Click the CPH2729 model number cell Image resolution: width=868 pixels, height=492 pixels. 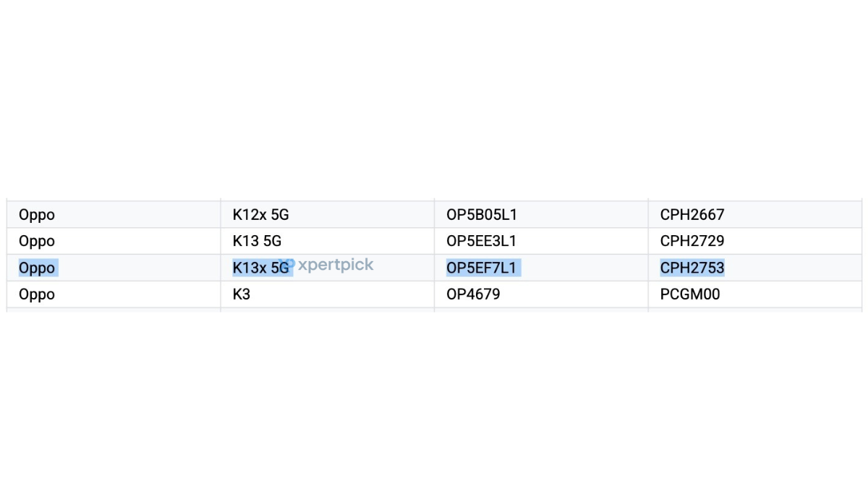click(x=692, y=241)
